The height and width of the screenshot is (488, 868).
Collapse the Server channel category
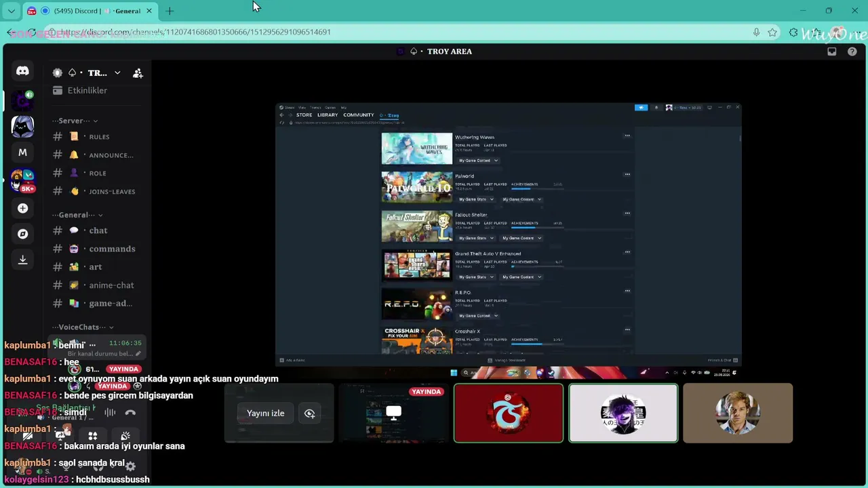coord(75,121)
